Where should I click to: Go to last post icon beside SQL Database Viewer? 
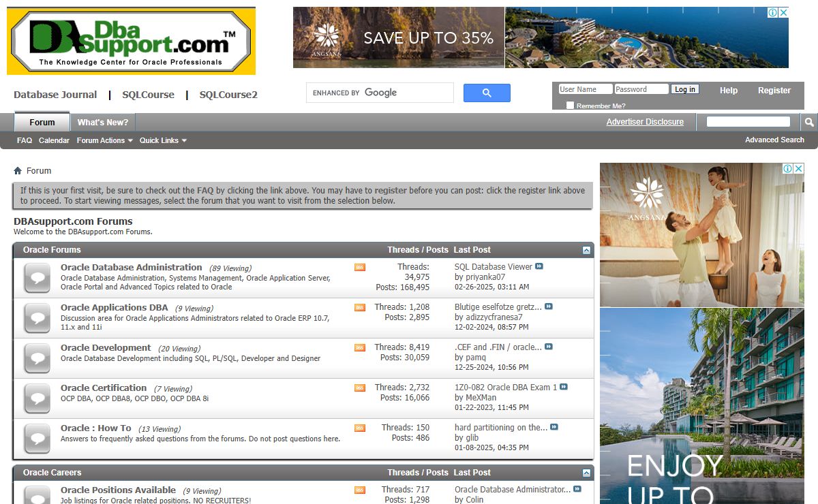(539, 266)
